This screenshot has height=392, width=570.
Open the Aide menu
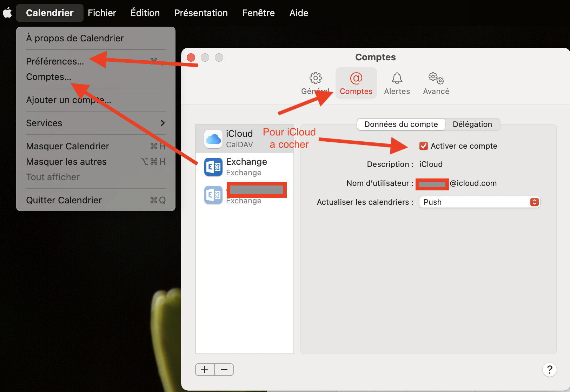coord(299,13)
